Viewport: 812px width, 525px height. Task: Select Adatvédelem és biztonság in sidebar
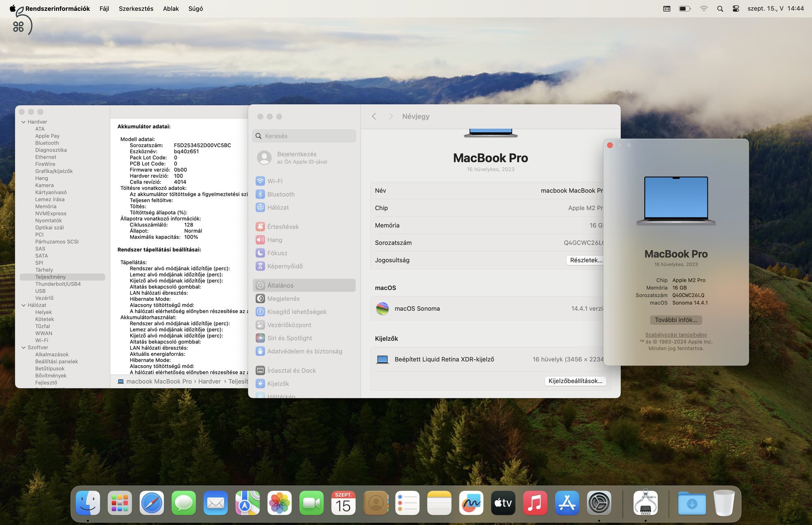coord(304,351)
